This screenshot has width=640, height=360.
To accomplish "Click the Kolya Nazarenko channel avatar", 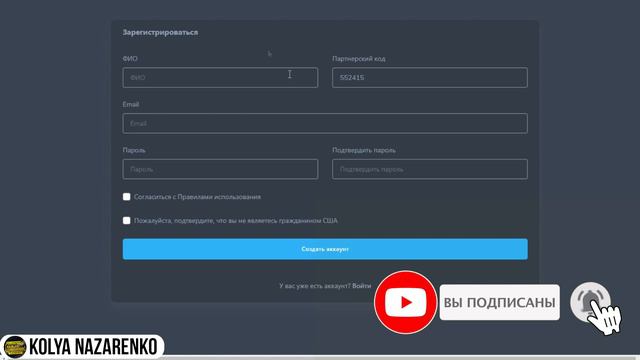I will 15,347.
